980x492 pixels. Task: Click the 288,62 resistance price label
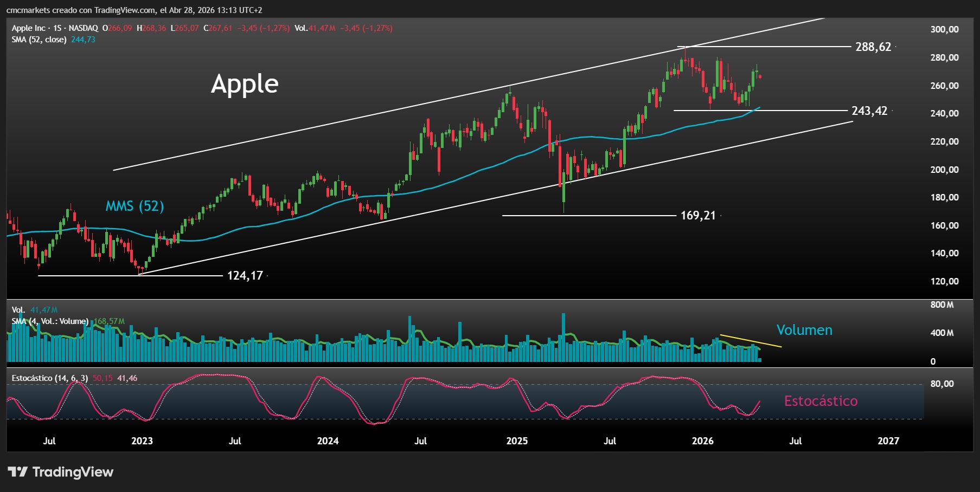point(873,47)
